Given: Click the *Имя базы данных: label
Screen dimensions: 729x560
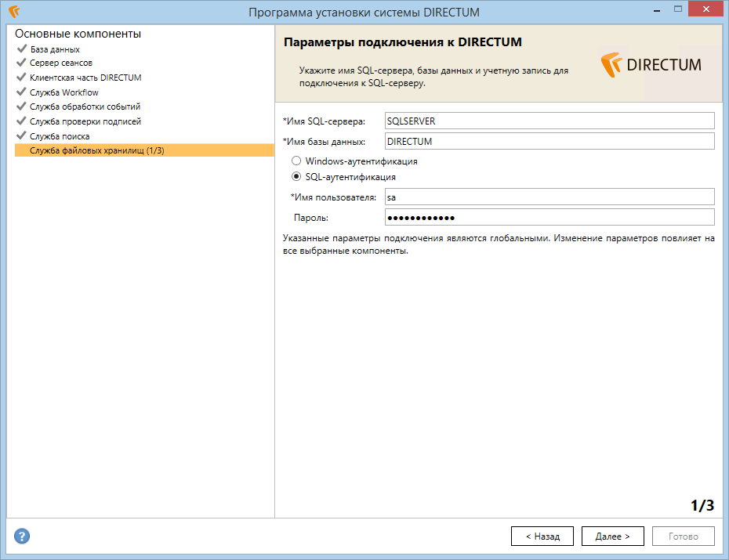Looking at the screenshot, I should 324,142.
